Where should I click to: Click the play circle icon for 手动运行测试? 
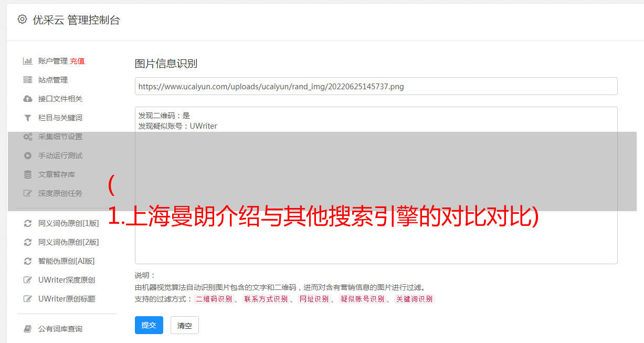click(x=28, y=155)
